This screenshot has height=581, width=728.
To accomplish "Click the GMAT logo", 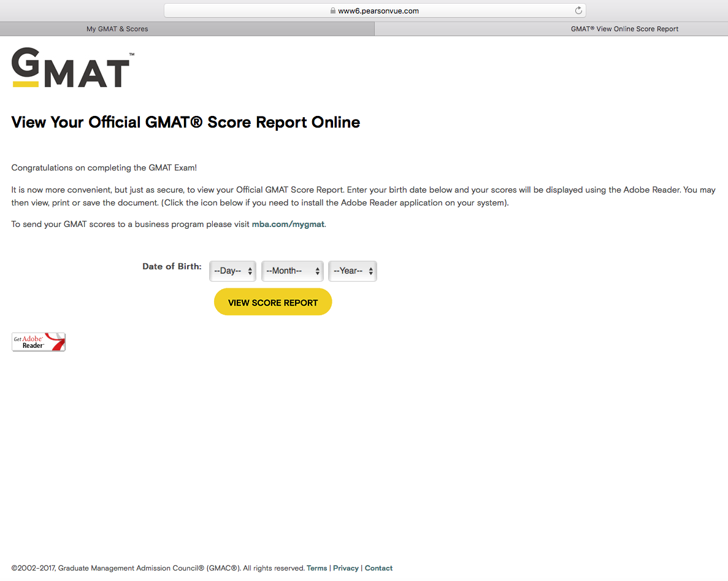I will tap(73, 67).
